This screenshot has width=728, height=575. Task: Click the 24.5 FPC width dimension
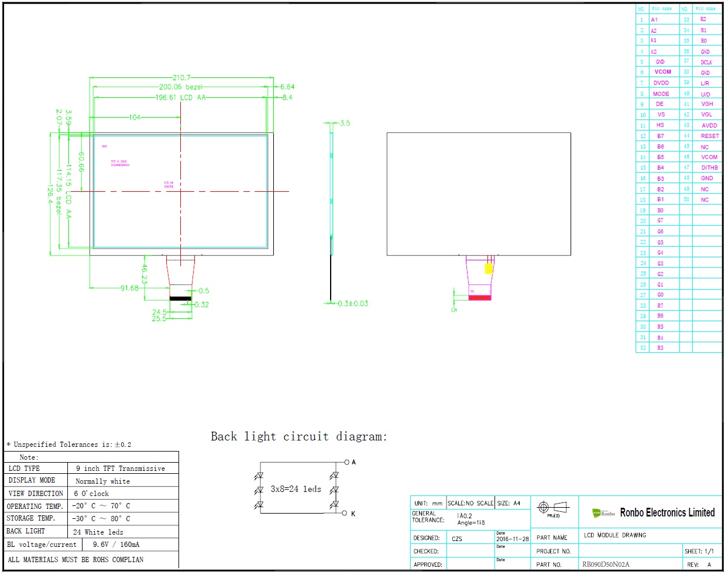tap(159, 312)
